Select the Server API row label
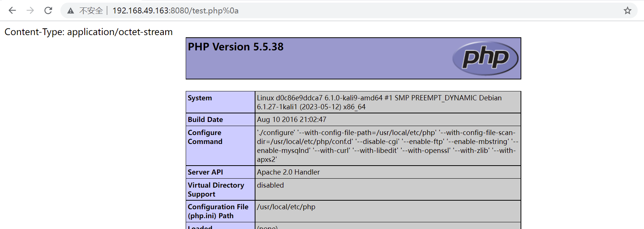 click(205, 172)
